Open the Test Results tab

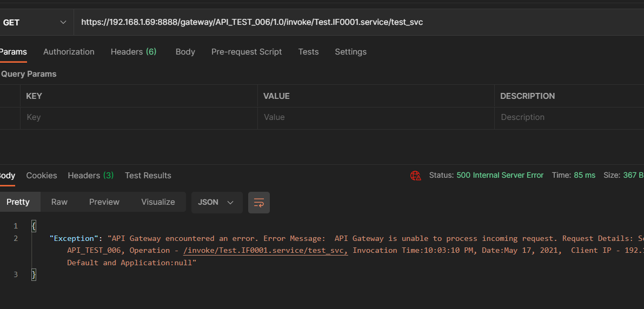[x=148, y=176]
